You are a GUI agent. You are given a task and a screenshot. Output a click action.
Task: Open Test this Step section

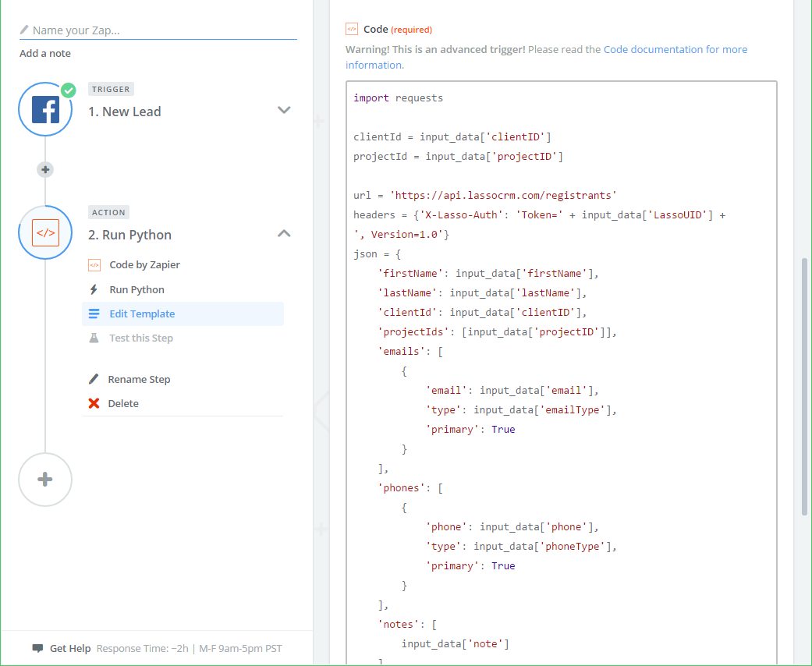[141, 338]
